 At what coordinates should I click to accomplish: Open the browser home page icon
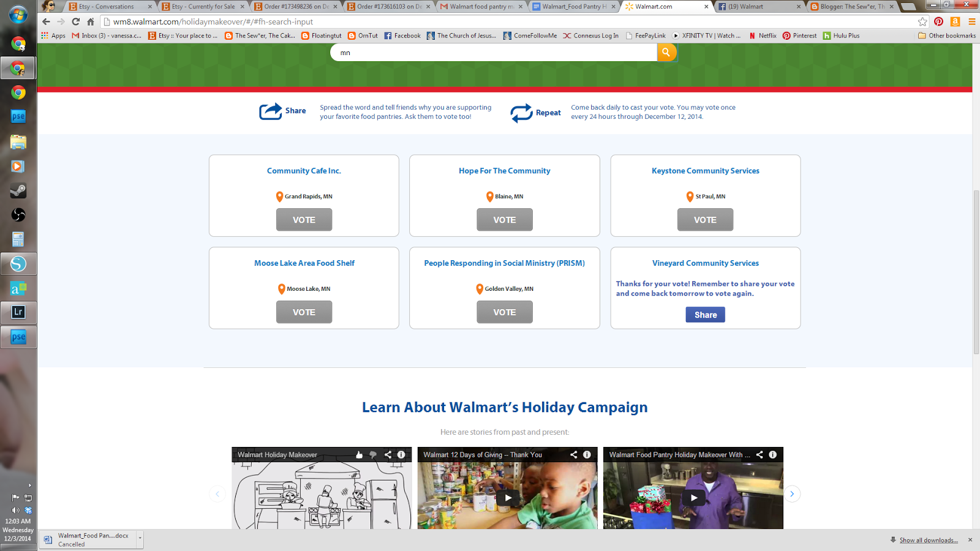(91, 21)
